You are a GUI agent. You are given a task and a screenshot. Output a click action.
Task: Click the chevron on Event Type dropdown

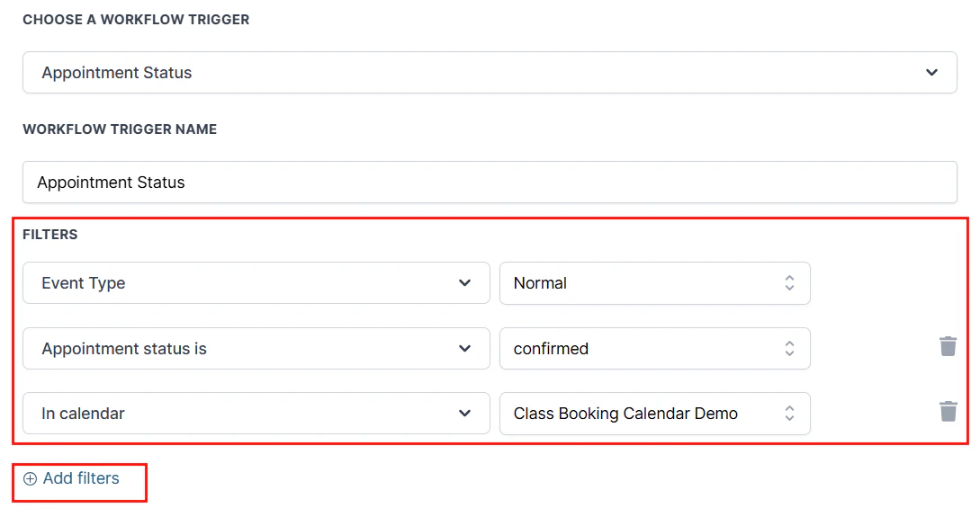[465, 283]
